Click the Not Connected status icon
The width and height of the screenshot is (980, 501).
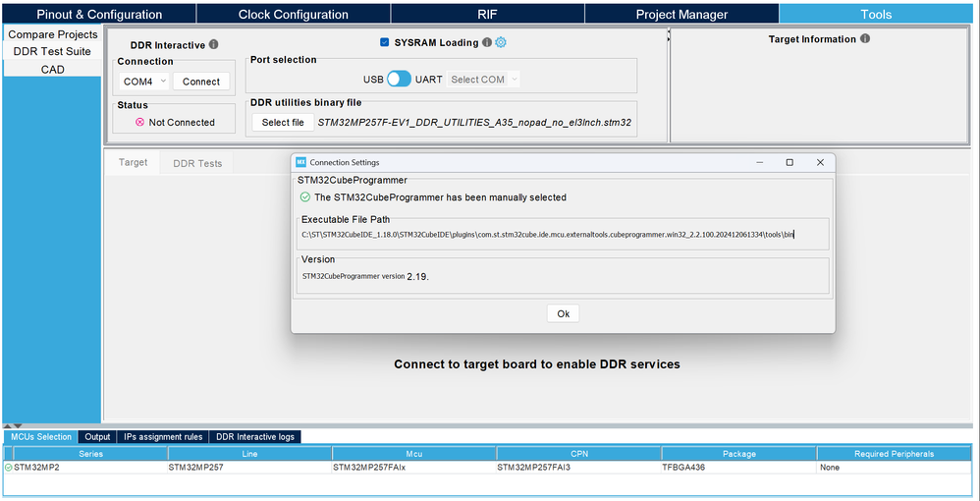tap(140, 123)
